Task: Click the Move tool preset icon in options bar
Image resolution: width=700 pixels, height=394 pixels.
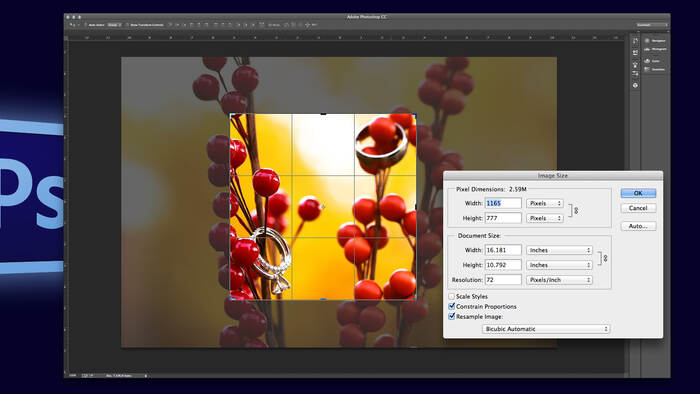Action: 73,25
